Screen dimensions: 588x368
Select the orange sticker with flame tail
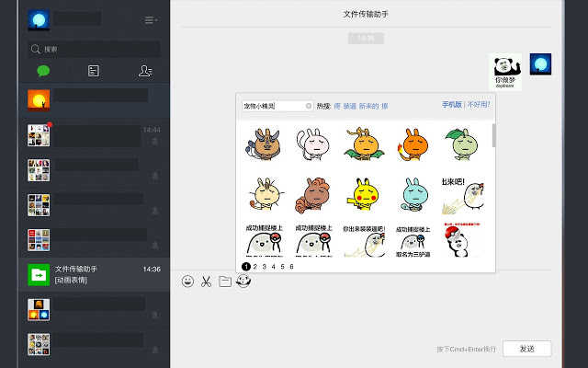click(x=413, y=144)
